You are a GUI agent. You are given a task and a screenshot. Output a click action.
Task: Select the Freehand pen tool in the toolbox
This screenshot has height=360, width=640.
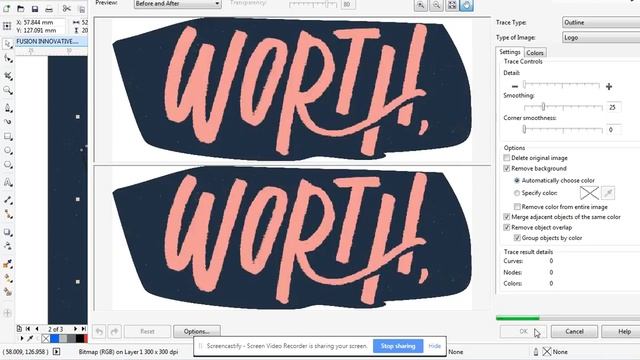pyautogui.click(x=7, y=108)
